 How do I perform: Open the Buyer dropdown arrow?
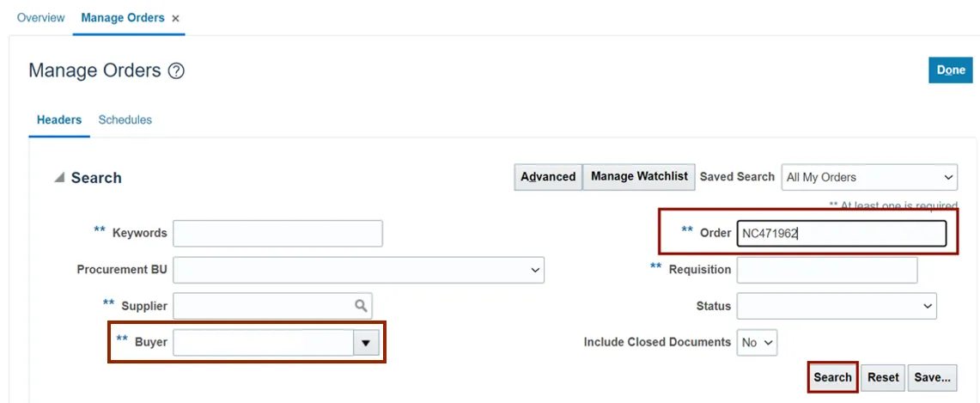(x=366, y=343)
